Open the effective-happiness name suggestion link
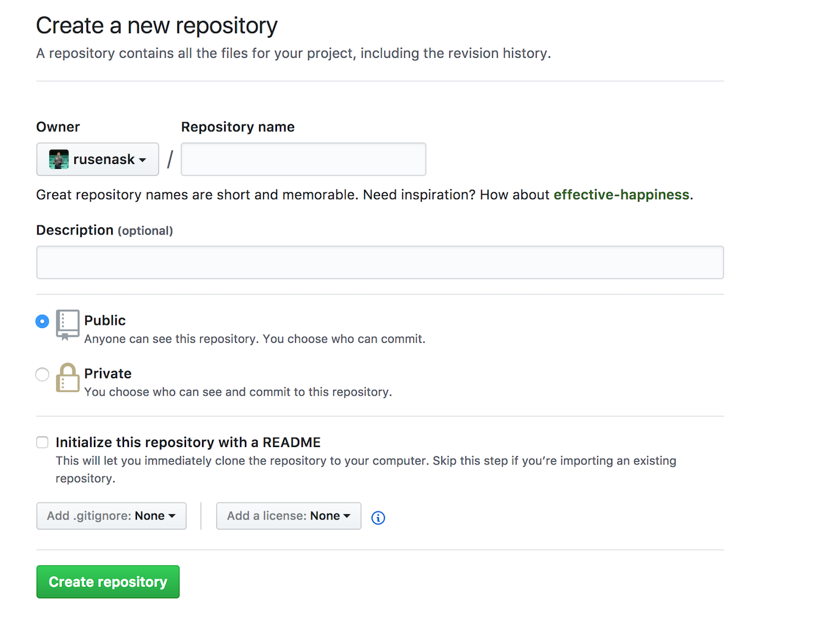Viewport: 840px width, 627px height. click(x=621, y=195)
